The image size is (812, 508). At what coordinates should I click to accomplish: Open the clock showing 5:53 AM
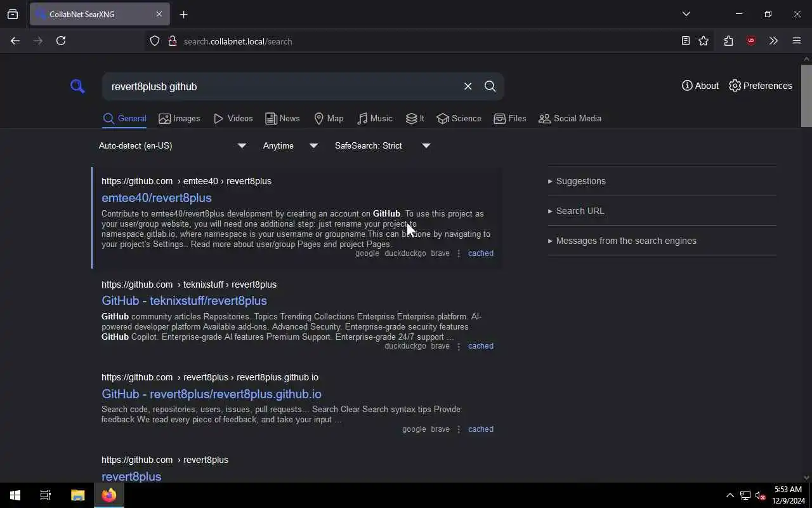(788, 495)
